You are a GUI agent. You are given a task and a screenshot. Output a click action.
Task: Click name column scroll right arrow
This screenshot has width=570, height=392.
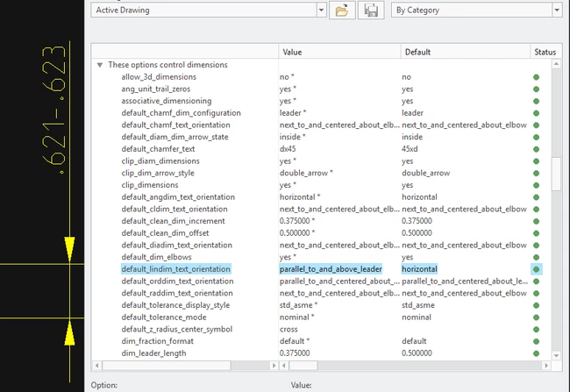coord(274,366)
